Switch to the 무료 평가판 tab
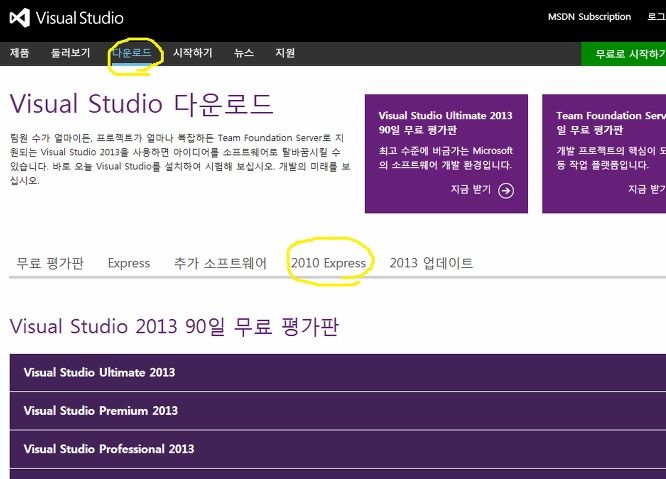Image resolution: width=666 pixels, height=479 pixels. (x=50, y=263)
